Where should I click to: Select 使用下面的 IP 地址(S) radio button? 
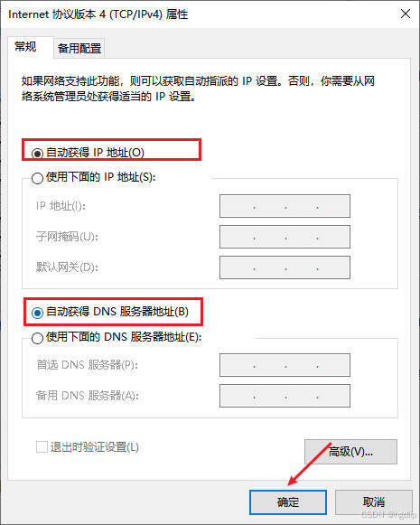(x=37, y=178)
